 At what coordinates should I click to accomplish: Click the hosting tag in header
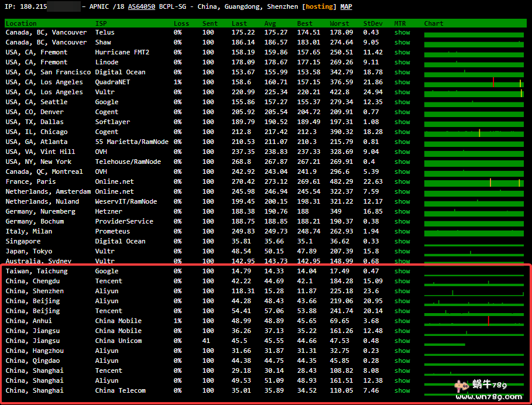319,7
